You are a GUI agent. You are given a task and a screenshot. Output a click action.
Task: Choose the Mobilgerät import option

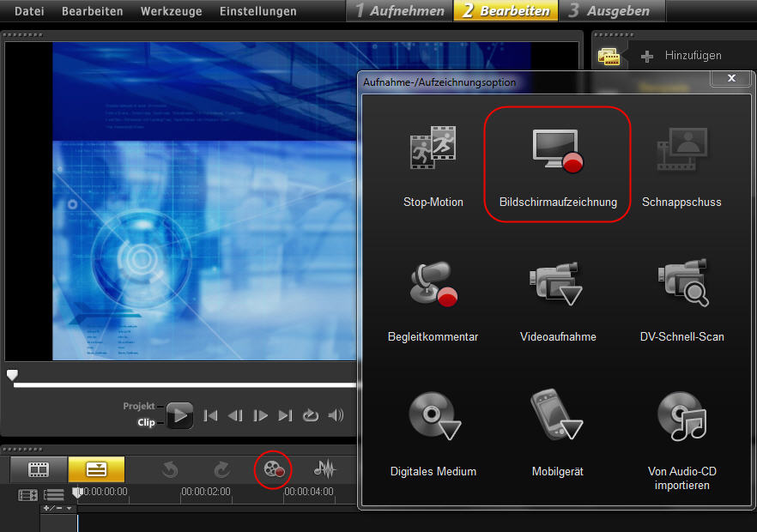click(557, 417)
